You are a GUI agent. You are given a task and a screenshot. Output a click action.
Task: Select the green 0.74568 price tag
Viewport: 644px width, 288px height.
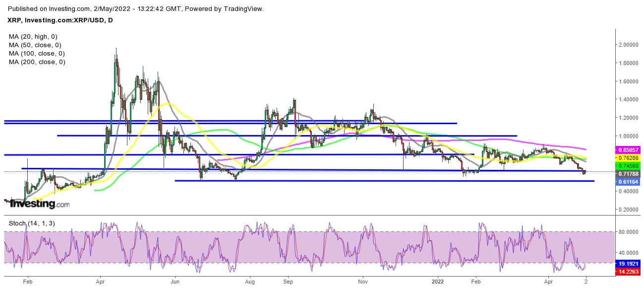point(629,165)
